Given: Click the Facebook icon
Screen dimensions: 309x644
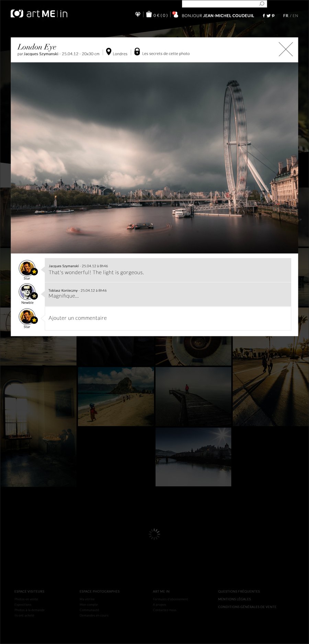Looking at the screenshot, I should [264, 16].
